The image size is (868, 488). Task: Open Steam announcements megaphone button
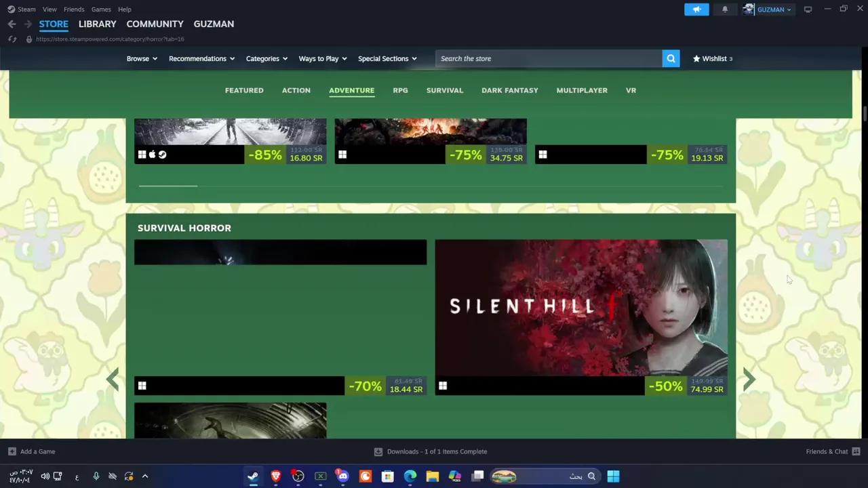click(x=696, y=9)
